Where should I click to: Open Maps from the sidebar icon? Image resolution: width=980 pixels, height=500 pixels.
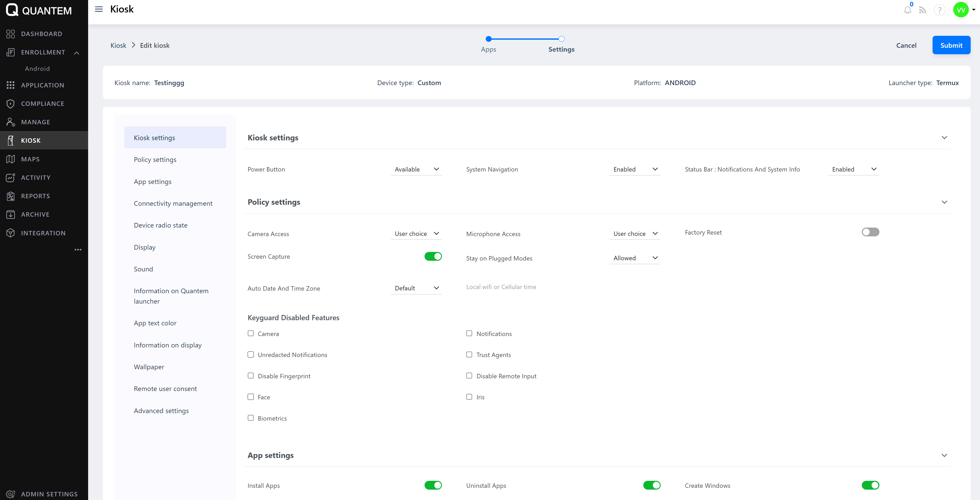[x=11, y=159]
